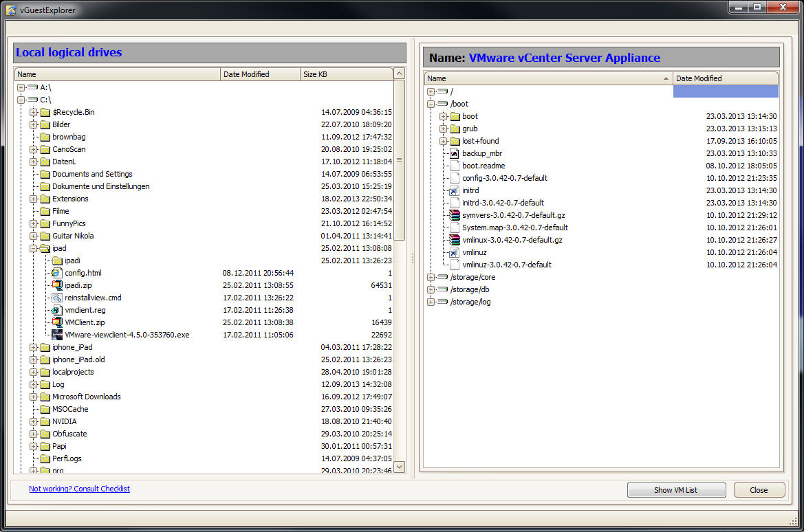
Task: Select the localprojects folder
Action: coord(73,372)
